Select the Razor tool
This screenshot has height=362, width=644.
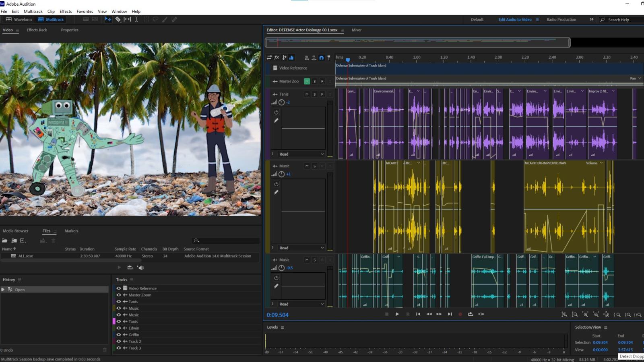[x=118, y=19]
